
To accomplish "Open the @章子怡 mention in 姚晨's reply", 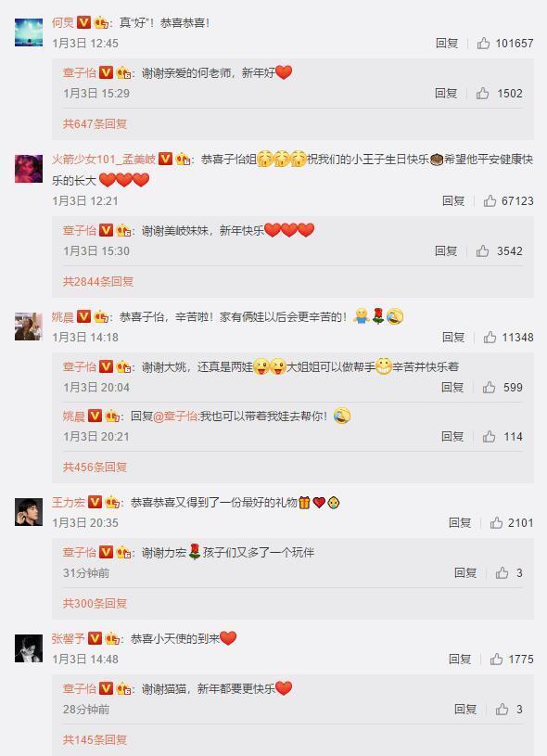I will tap(176, 416).
